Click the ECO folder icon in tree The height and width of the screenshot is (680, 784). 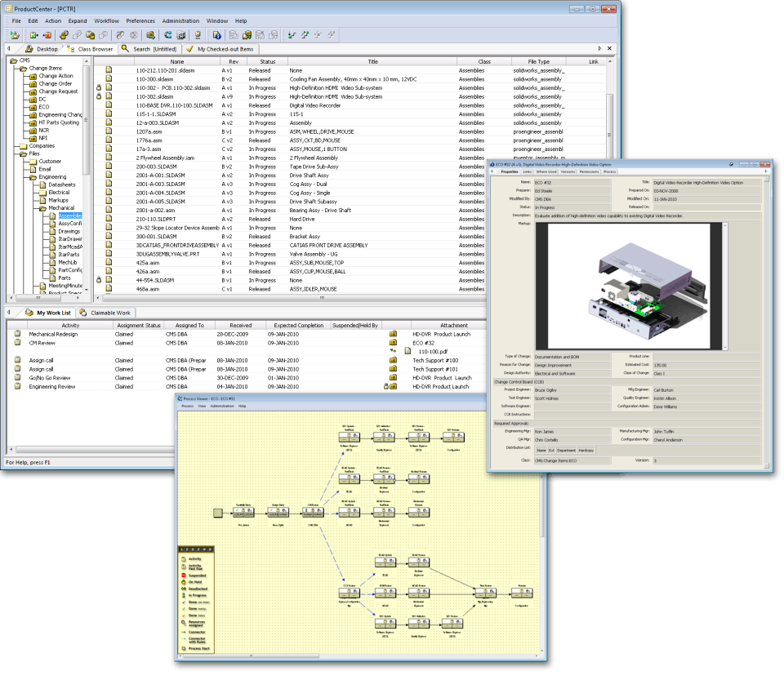pyautogui.click(x=33, y=107)
